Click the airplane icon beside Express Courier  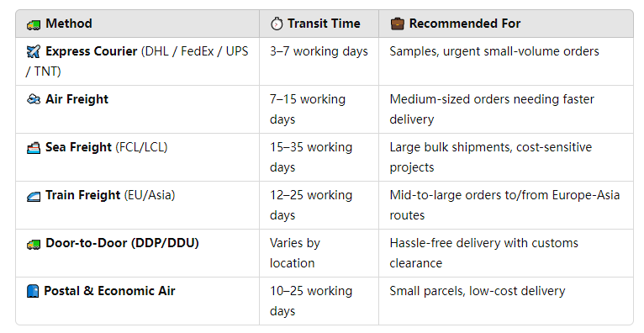(x=34, y=52)
